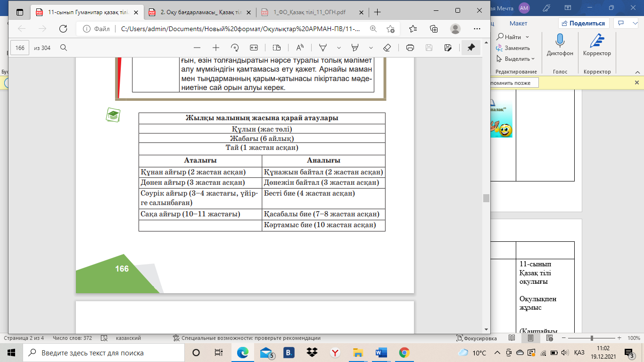Zoom in on the PDF page

(x=216, y=48)
